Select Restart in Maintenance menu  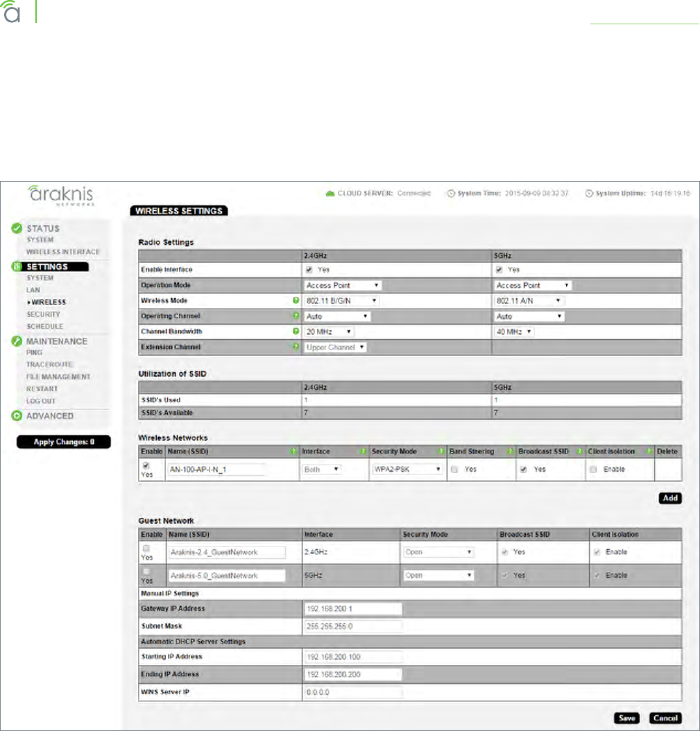tap(42, 389)
